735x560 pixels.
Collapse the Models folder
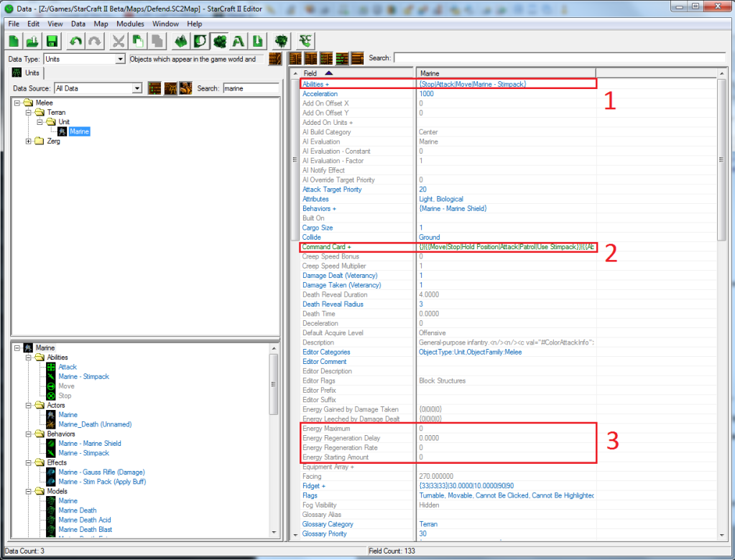click(29, 491)
